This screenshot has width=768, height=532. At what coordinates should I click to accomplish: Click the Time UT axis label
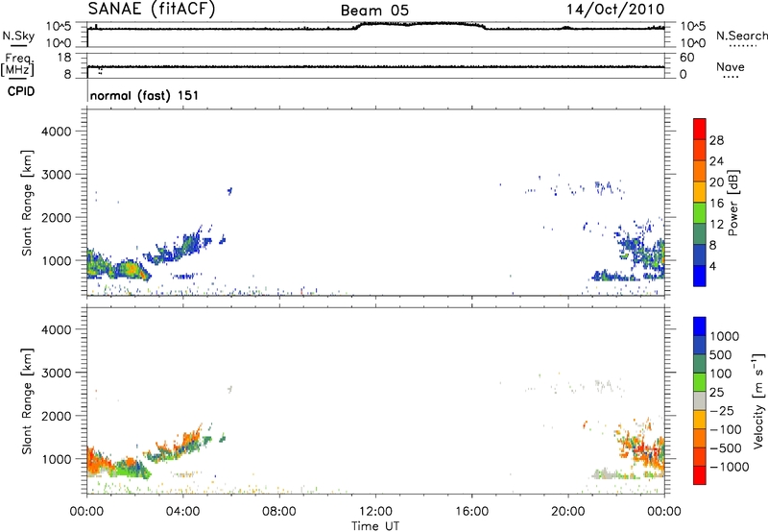pyautogui.click(x=375, y=526)
